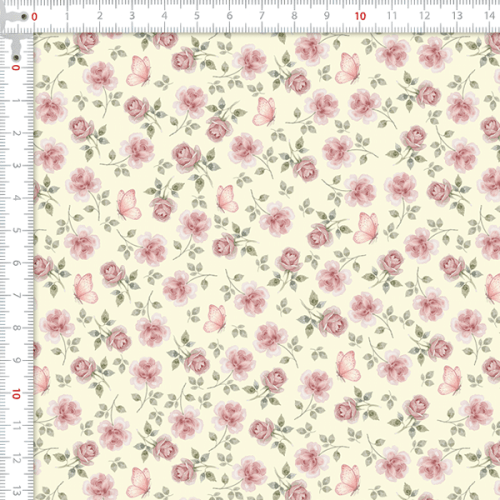Click number 1 on the horizontal ruler

click(67, 16)
